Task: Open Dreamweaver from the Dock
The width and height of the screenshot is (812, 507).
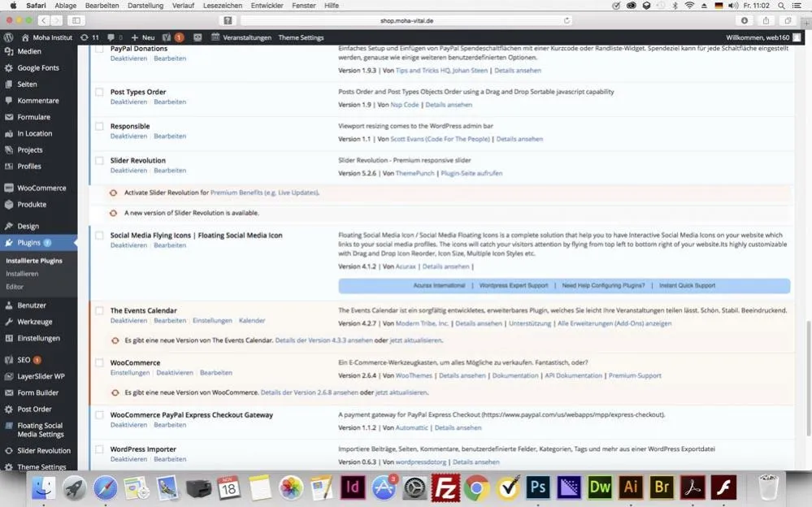Action: (x=600, y=487)
